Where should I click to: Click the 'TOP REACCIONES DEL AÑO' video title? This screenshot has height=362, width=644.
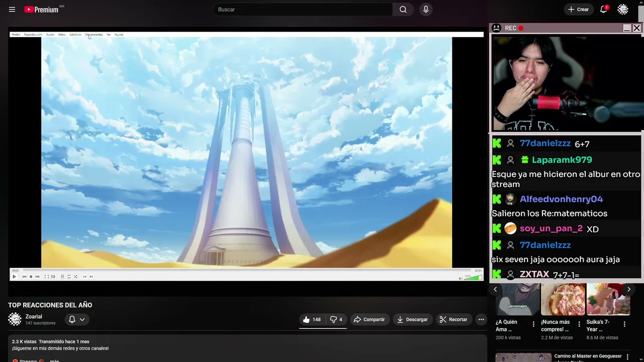point(50,305)
